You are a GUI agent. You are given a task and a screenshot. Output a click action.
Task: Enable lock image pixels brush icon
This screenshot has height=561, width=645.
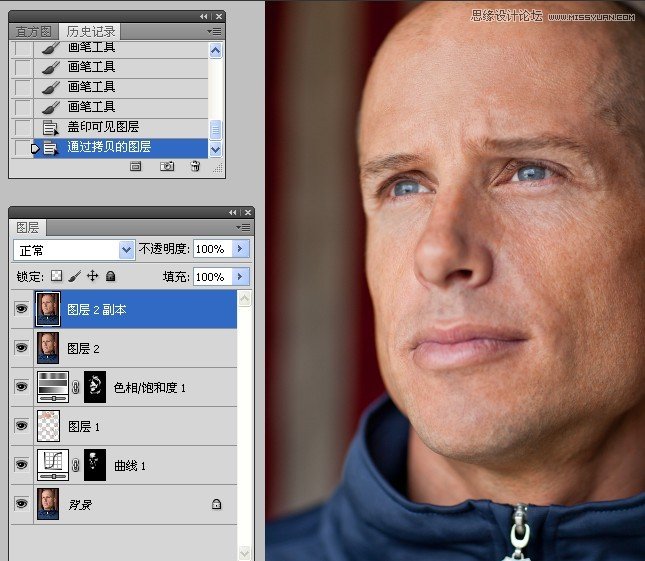tap(74, 276)
